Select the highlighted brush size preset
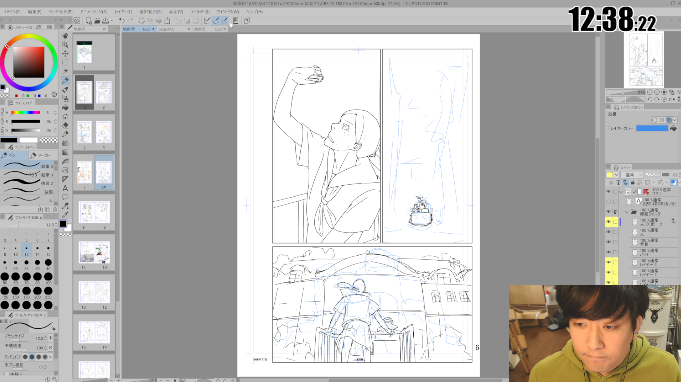The height and width of the screenshot is (382, 681). (x=26, y=251)
